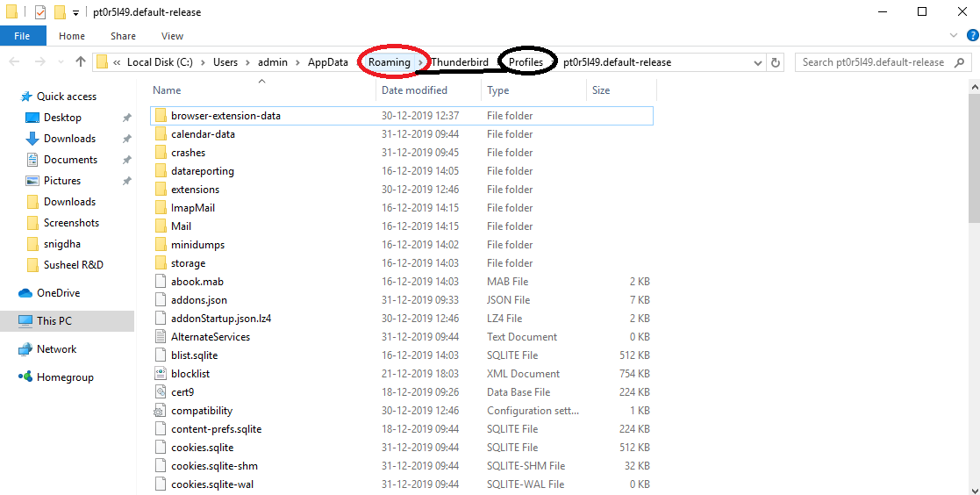Select the compatibility configuration settings icon

[161, 411]
